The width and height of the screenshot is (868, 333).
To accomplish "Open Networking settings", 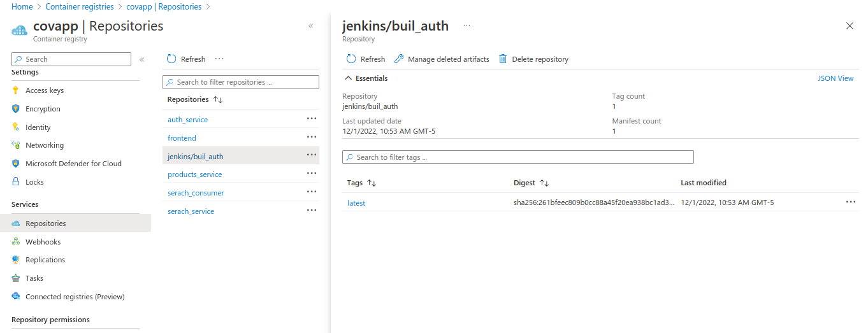I will pos(45,145).
